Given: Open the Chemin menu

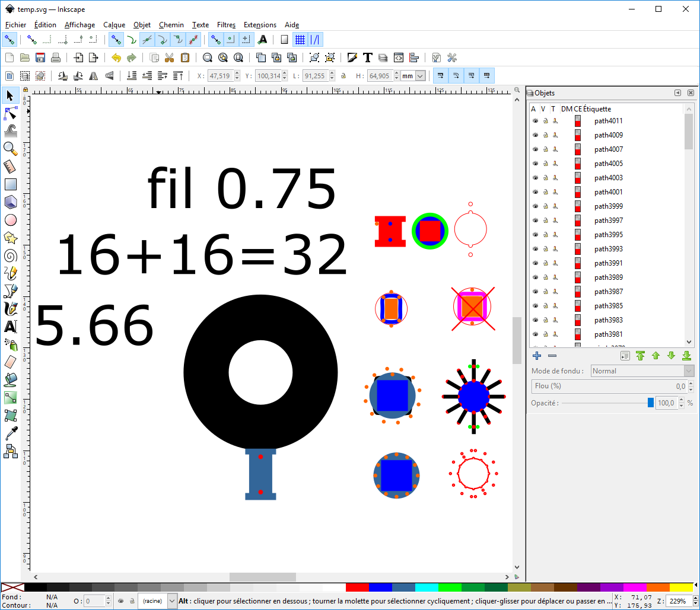Looking at the screenshot, I should click(x=171, y=25).
